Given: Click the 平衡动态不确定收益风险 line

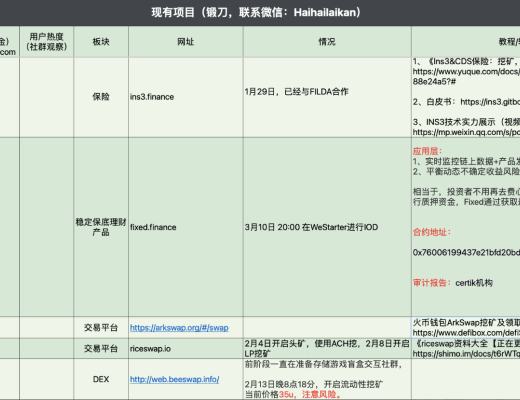Looking at the screenshot, I should coord(466,171).
